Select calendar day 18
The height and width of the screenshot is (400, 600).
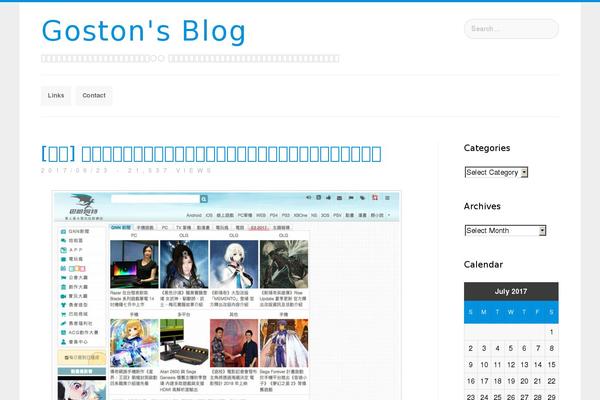pyautogui.click(x=497, y=381)
